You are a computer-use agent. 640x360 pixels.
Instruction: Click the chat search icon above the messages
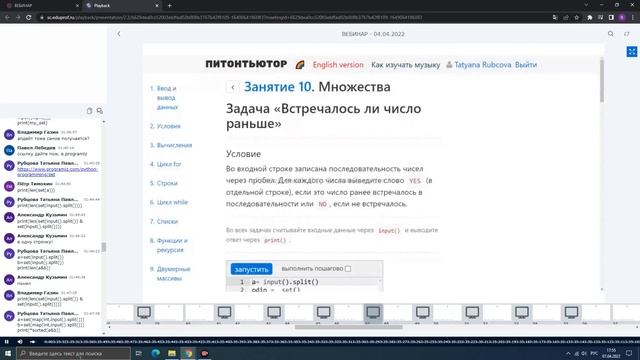pos(100,111)
